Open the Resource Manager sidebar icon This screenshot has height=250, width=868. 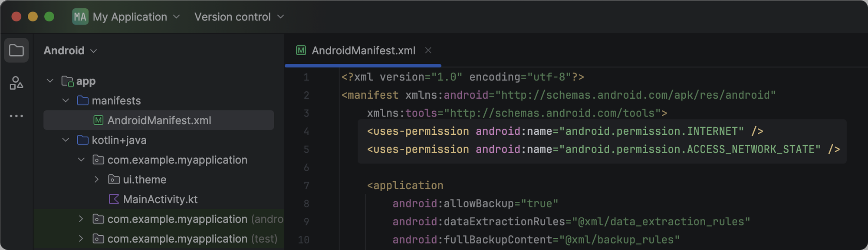[16, 83]
